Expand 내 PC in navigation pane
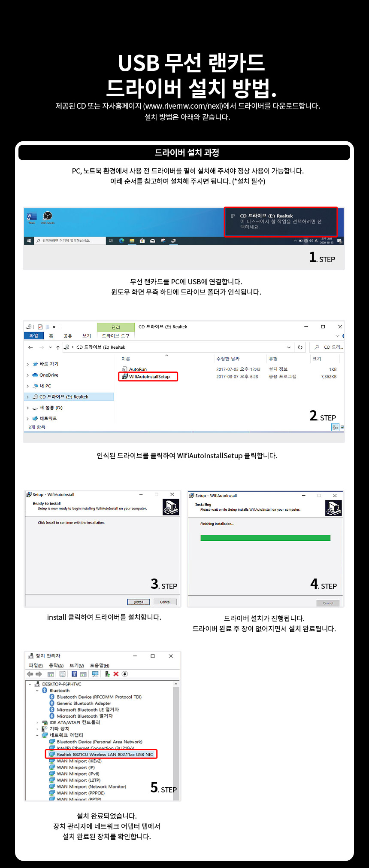This screenshot has height=868, width=369. 28,386
